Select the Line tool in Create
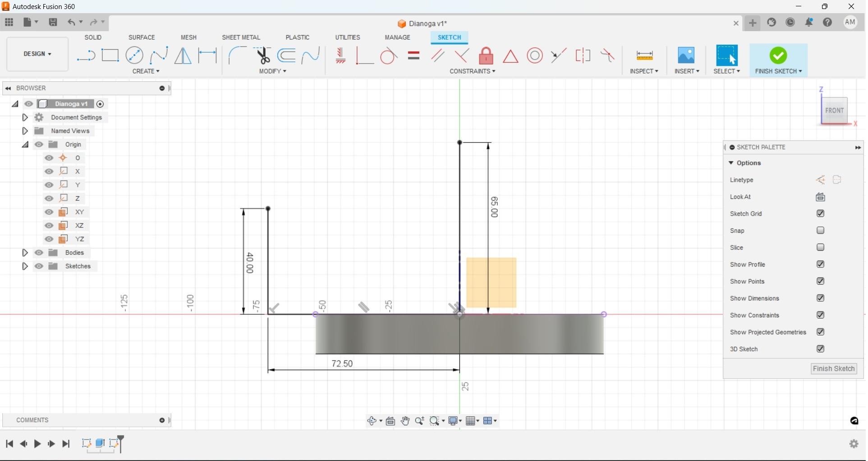 tap(86, 56)
